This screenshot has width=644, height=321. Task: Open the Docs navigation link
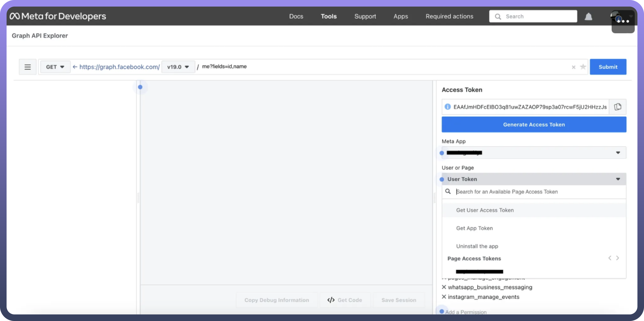(296, 16)
